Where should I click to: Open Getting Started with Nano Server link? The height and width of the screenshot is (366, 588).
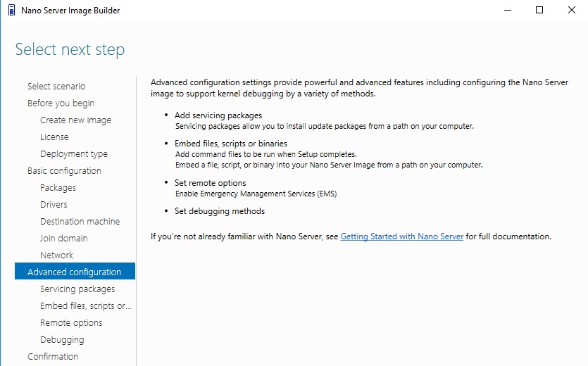click(x=401, y=236)
